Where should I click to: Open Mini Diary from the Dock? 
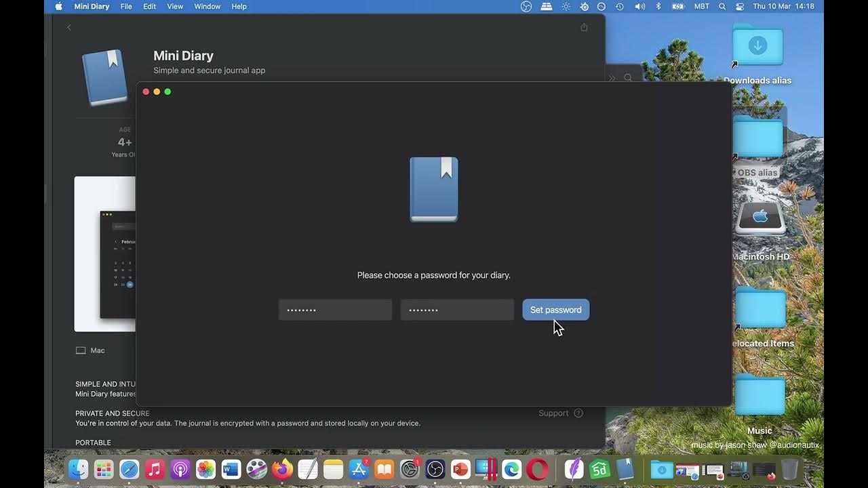(625, 469)
